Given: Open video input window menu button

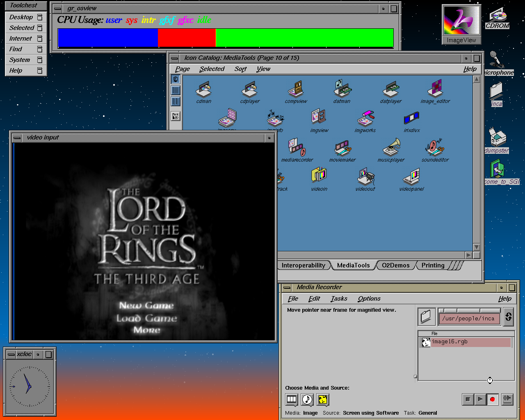Looking at the screenshot, I should (17, 138).
